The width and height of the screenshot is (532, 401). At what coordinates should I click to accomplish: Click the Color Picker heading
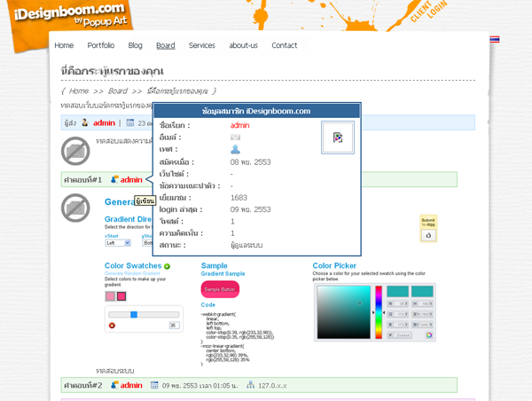(334, 265)
